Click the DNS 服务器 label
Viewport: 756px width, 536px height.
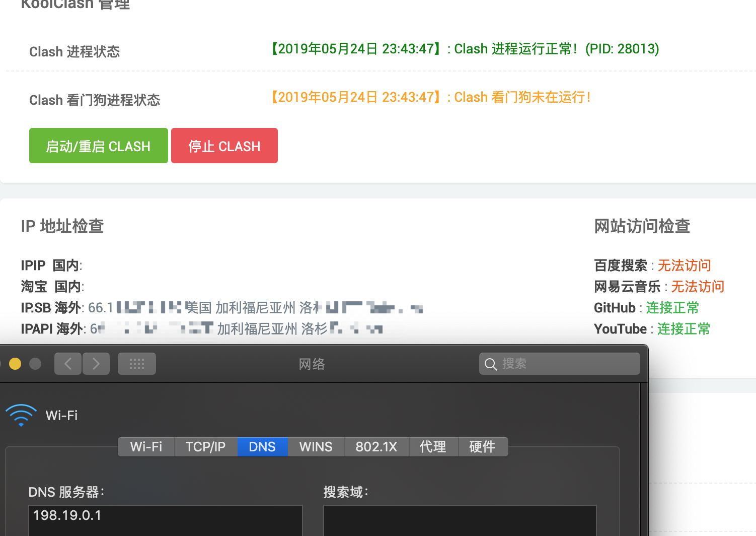tap(66, 492)
